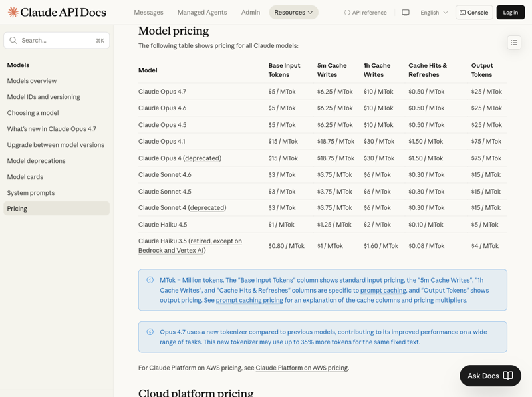The image size is (532, 397).
Task: Open the Ask Docs assistant
Action: point(490,376)
